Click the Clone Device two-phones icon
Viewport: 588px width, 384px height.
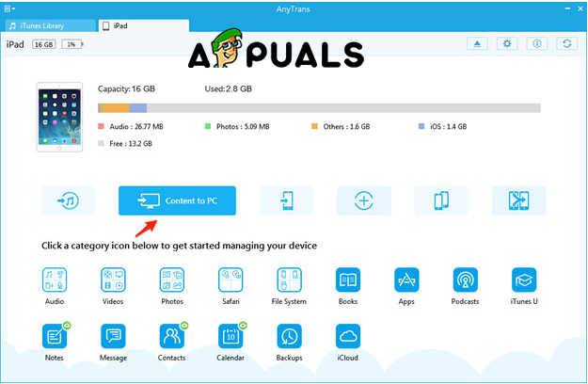(441, 200)
